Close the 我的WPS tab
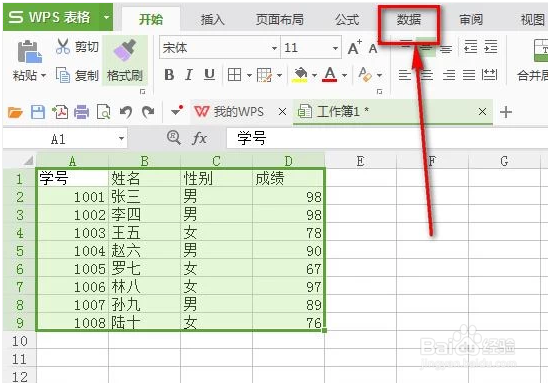 (282, 112)
